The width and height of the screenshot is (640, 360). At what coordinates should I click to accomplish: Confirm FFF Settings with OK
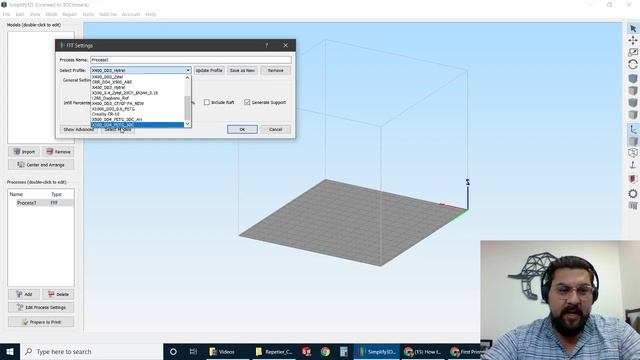pyautogui.click(x=242, y=129)
